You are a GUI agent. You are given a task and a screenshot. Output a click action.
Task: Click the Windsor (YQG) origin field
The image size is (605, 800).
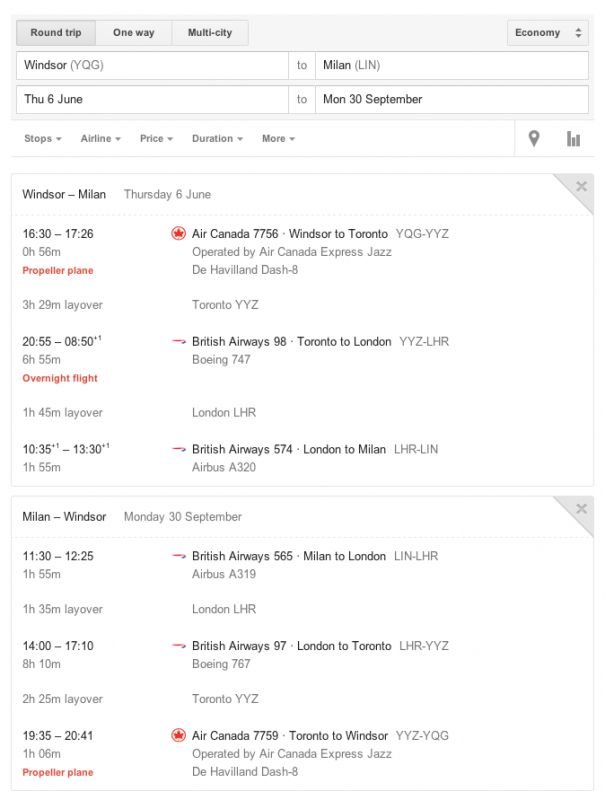152,66
